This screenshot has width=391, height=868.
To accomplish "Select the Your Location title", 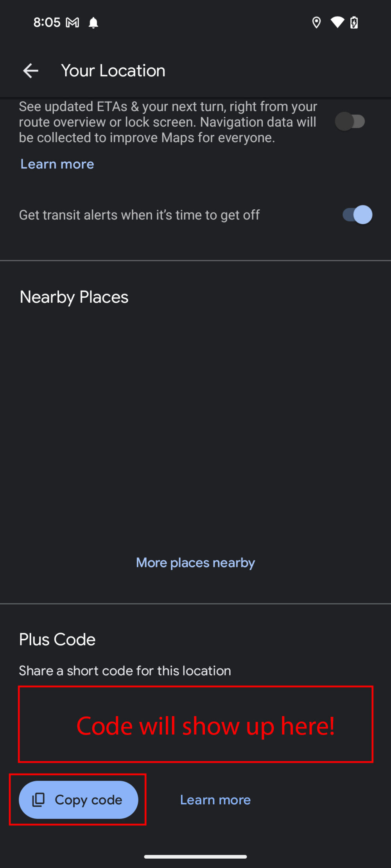I will 113,71.
